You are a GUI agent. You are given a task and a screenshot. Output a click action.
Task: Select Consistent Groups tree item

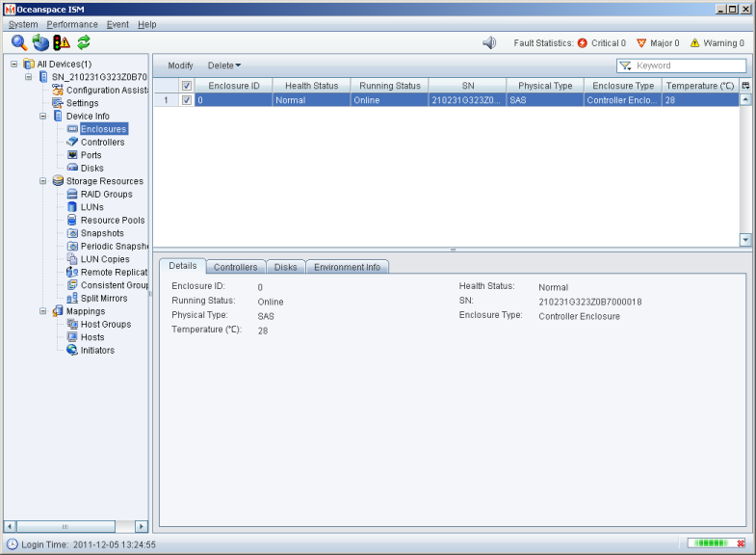point(115,285)
